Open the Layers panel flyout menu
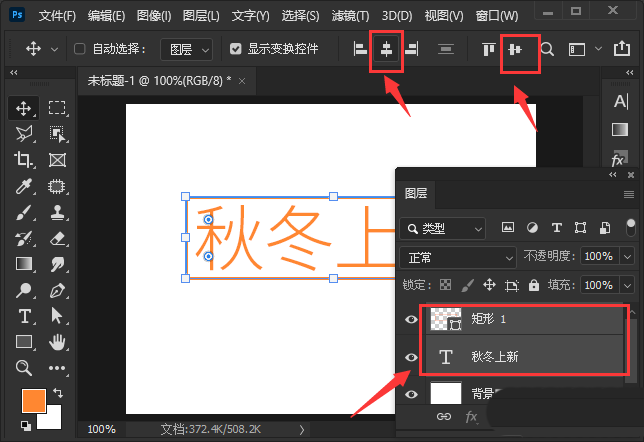 pyautogui.click(x=628, y=194)
